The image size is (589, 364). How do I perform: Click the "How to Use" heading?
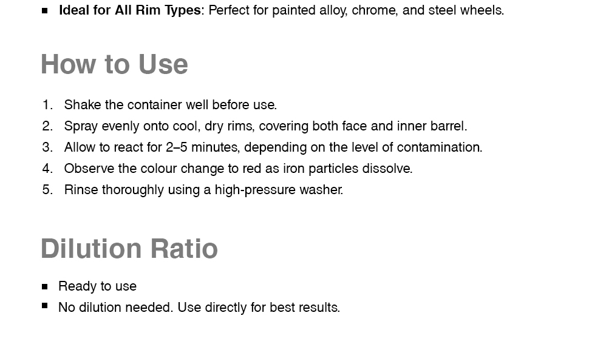pyautogui.click(x=114, y=64)
